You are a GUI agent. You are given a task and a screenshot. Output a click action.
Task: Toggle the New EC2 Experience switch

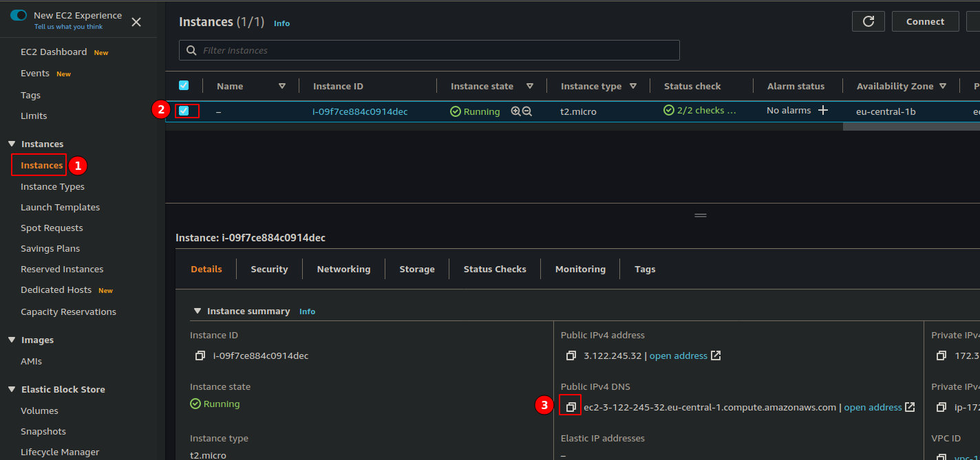19,15
